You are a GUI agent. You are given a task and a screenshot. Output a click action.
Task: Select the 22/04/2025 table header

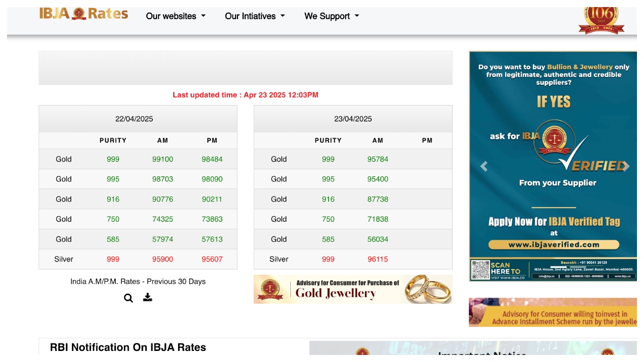tap(134, 119)
